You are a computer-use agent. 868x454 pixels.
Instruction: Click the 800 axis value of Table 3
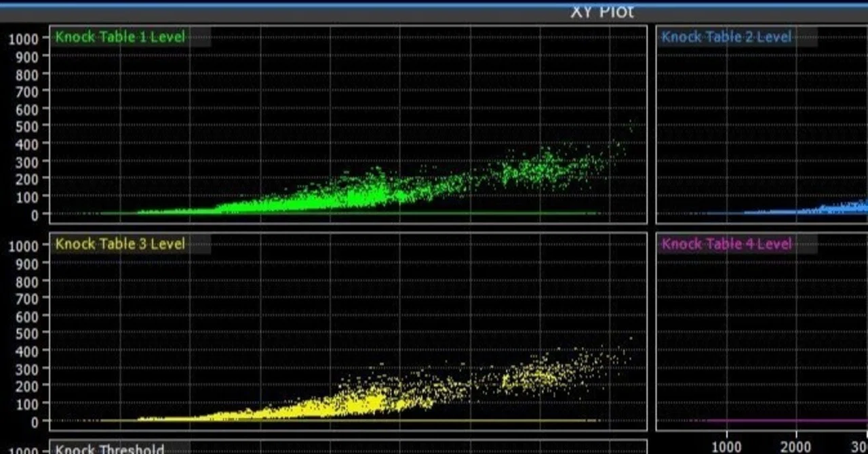29,281
